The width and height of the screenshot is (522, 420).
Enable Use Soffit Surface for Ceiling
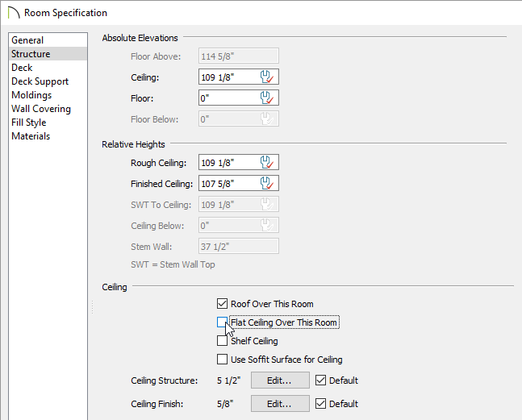[x=222, y=360]
